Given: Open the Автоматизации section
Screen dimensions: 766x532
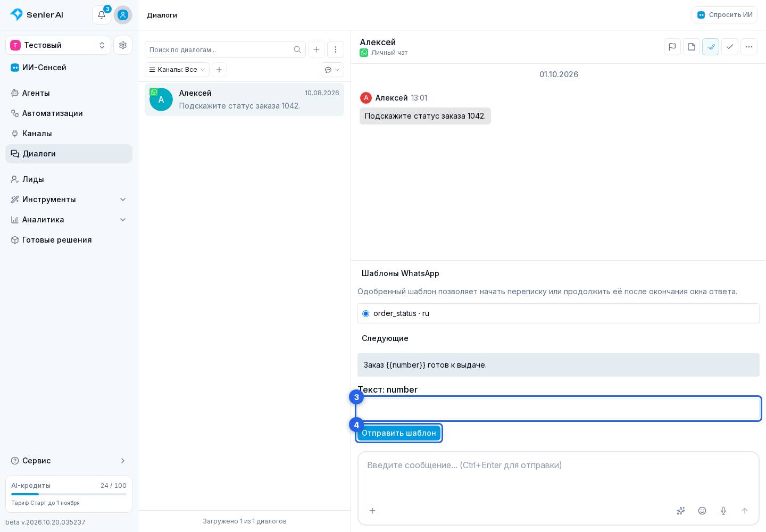Looking at the screenshot, I should tap(69, 113).
